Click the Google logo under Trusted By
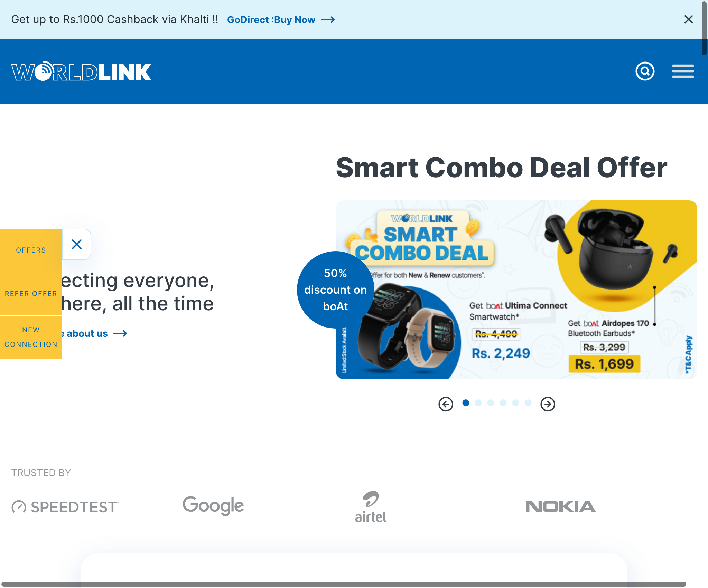Screen dimensions: 708x588 coord(213,506)
